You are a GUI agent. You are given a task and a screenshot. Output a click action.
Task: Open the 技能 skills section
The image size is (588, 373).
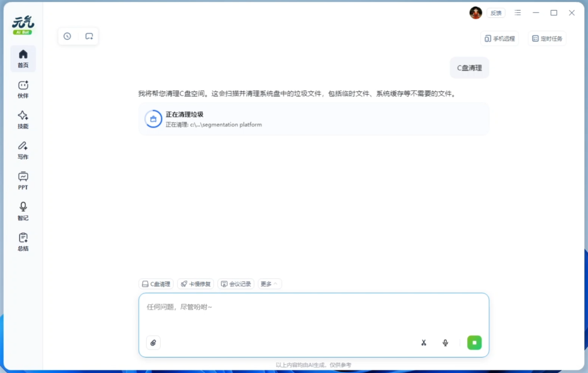[23, 120]
